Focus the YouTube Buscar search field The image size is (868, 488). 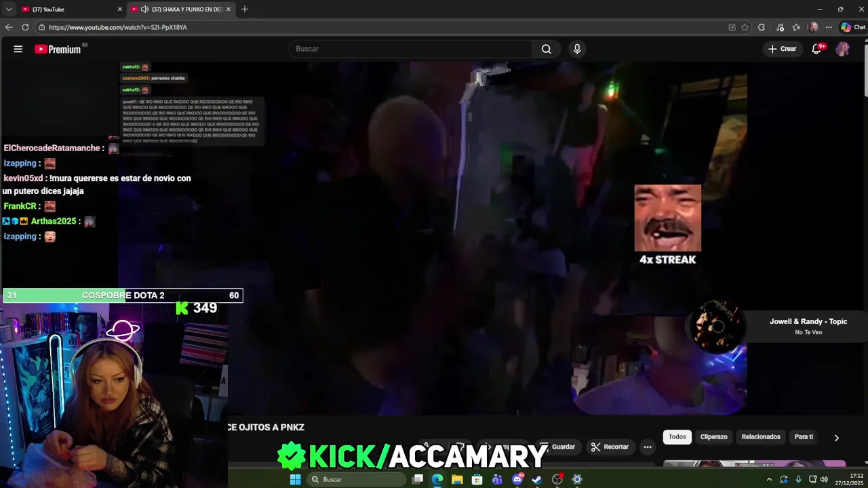(411, 49)
